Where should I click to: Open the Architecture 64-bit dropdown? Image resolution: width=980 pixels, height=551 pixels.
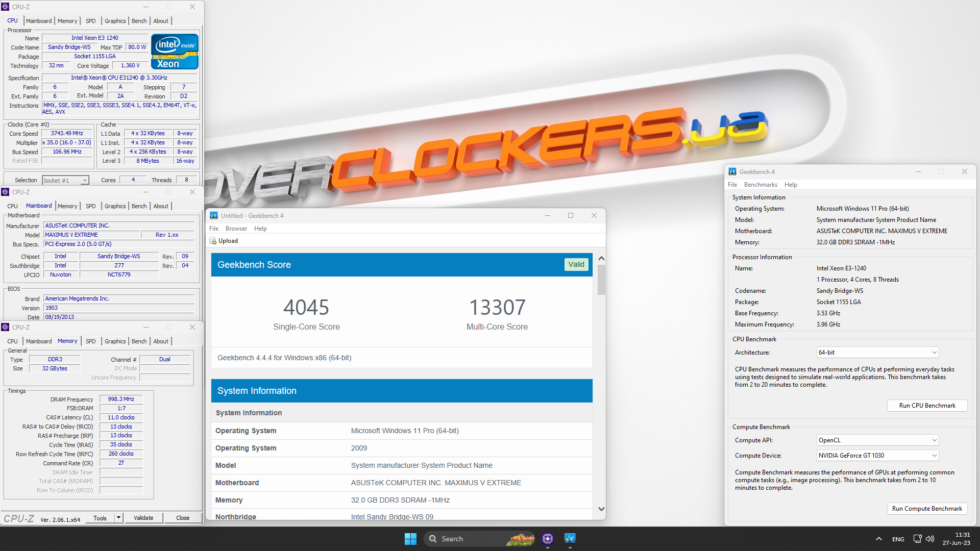click(x=877, y=353)
